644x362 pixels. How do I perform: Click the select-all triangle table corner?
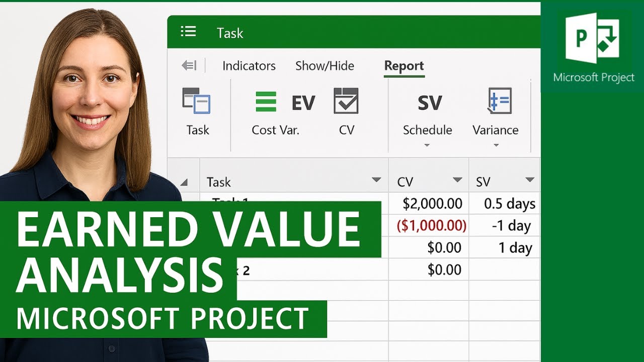pyautogui.click(x=184, y=182)
